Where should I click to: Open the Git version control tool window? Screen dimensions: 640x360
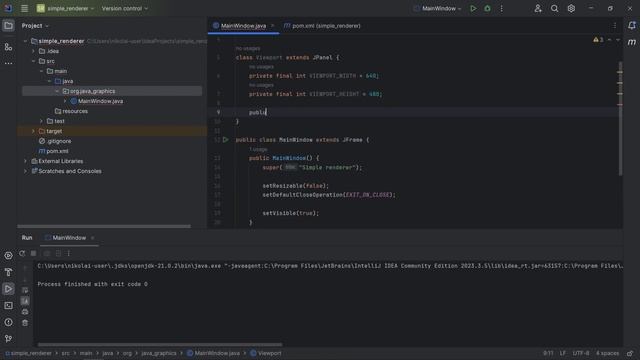8,338
